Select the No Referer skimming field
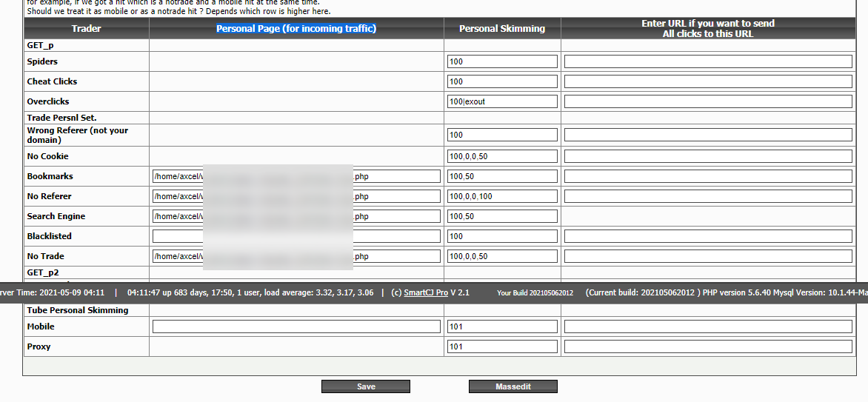This screenshot has height=402, width=868. tap(503, 196)
